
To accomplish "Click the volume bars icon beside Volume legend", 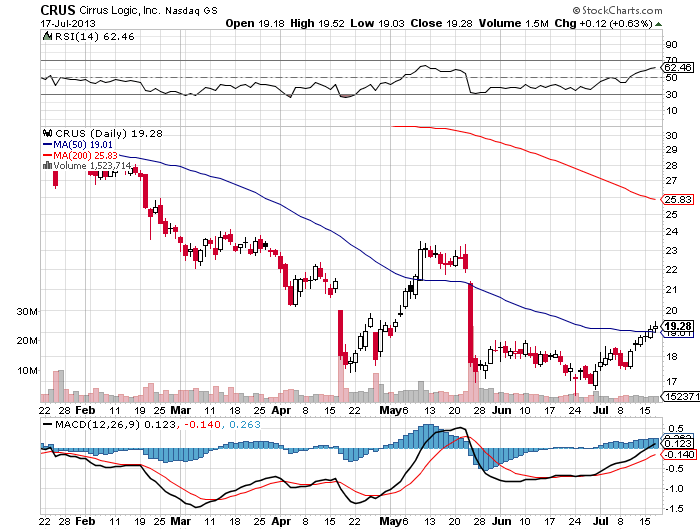I will 47,166.
